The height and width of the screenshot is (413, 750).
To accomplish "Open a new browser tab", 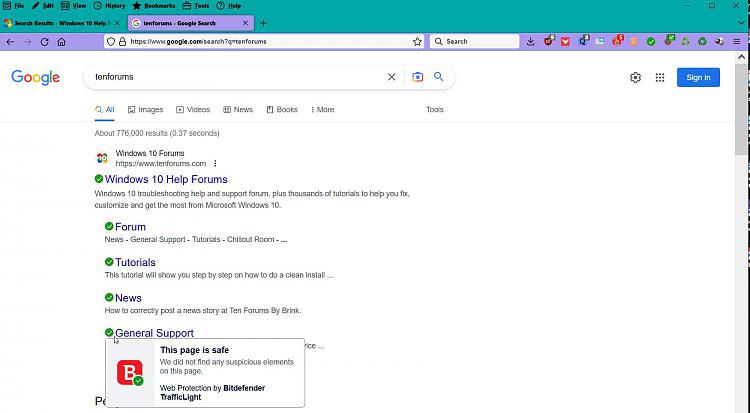I will coord(264,23).
